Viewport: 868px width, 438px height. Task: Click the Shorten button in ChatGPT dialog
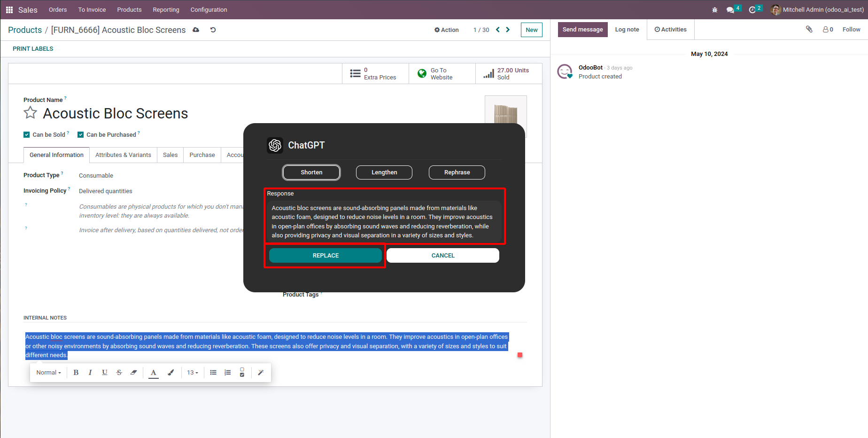pyautogui.click(x=311, y=172)
